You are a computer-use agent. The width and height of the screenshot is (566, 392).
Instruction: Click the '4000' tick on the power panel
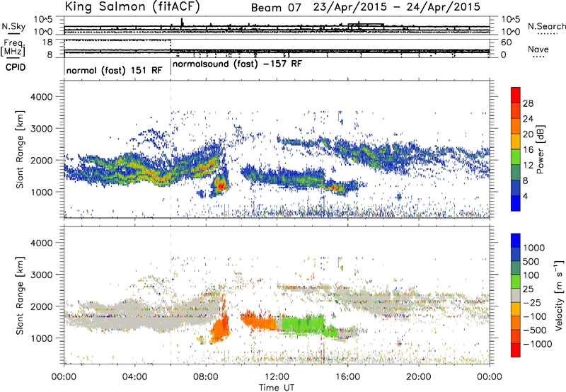pyautogui.click(x=41, y=97)
